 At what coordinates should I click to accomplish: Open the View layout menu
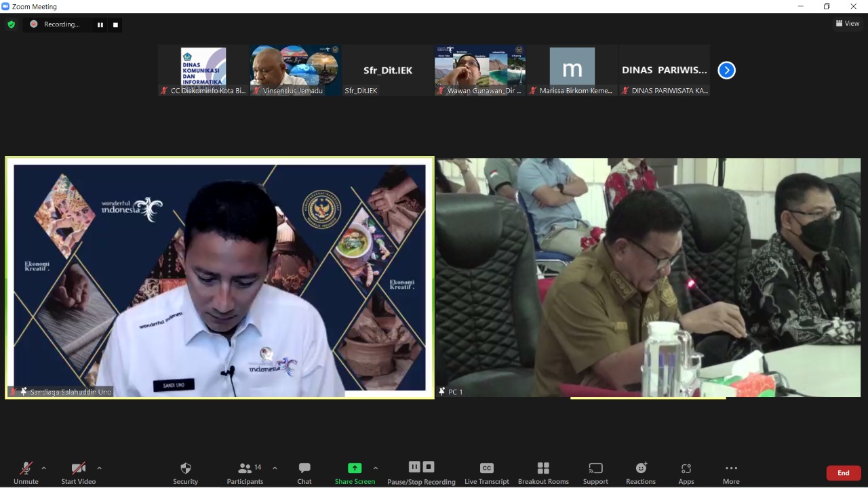click(848, 23)
